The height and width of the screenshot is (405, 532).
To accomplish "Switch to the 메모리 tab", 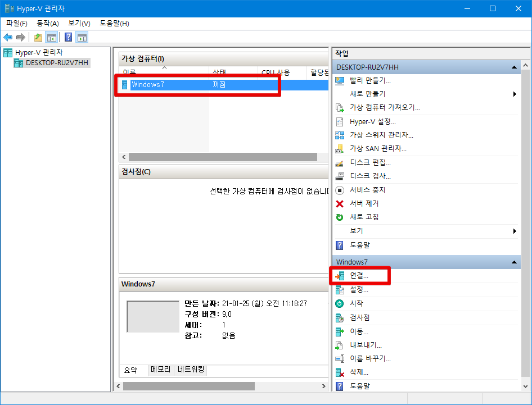I will pyautogui.click(x=160, y=370).
